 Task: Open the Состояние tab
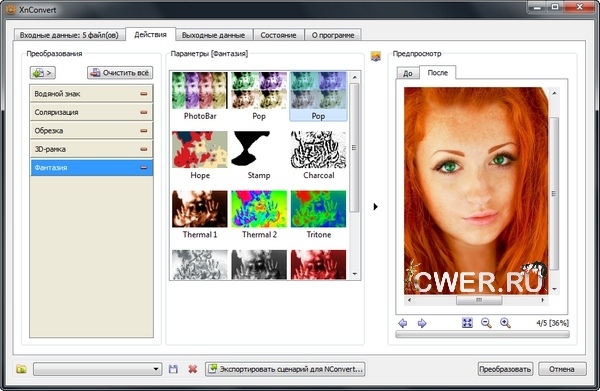click(x=279, y=35)
